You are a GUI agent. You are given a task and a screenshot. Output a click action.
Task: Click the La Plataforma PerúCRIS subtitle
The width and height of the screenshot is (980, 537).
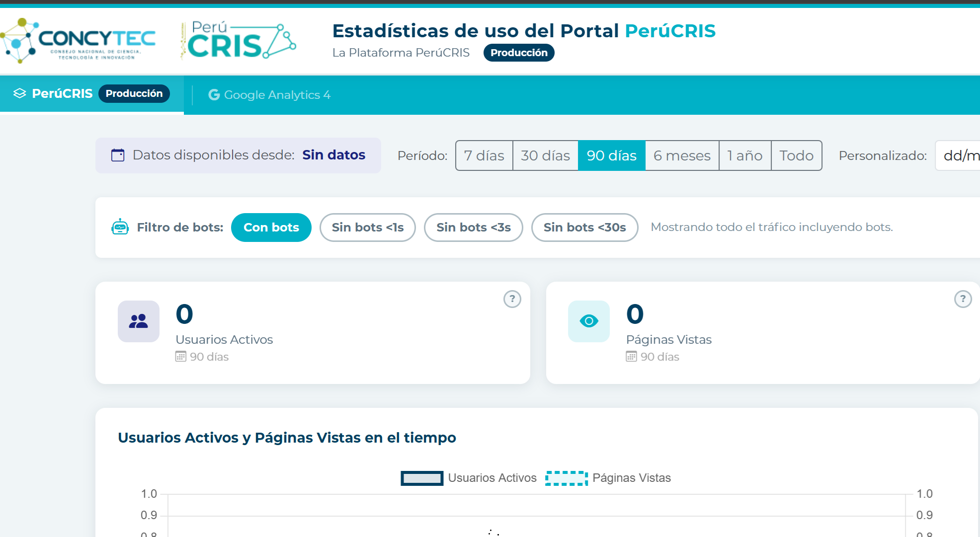click(x=401, y=53)
